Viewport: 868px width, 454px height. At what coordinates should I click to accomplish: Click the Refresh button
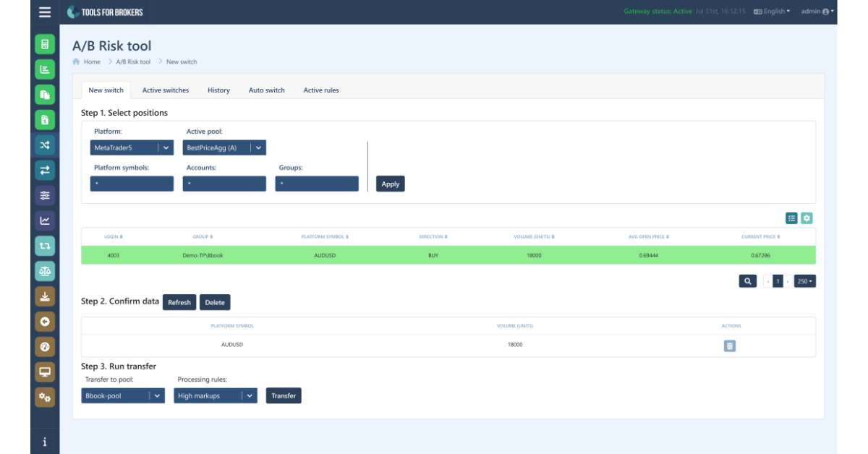[179, 302]
